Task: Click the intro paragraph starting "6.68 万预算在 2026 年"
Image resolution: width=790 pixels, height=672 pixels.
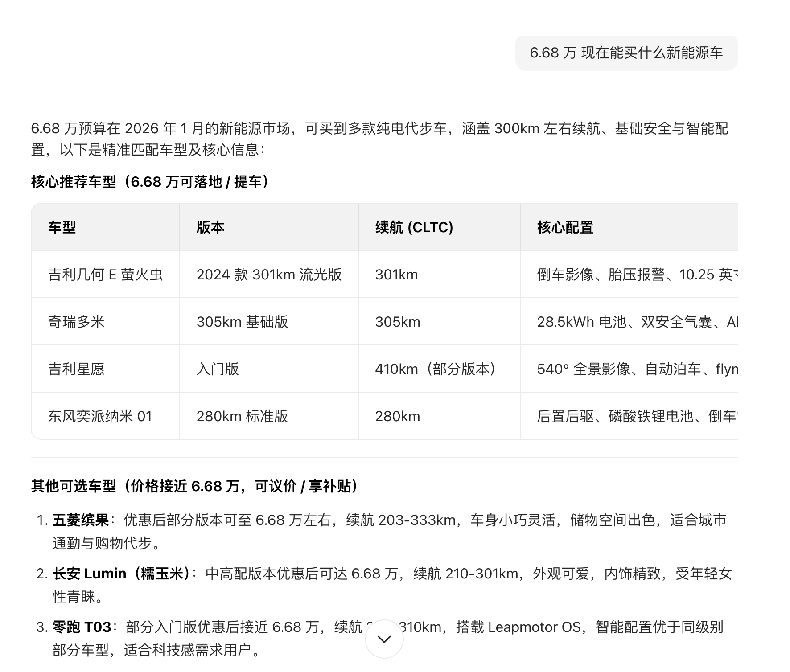Action: point(380,139)
